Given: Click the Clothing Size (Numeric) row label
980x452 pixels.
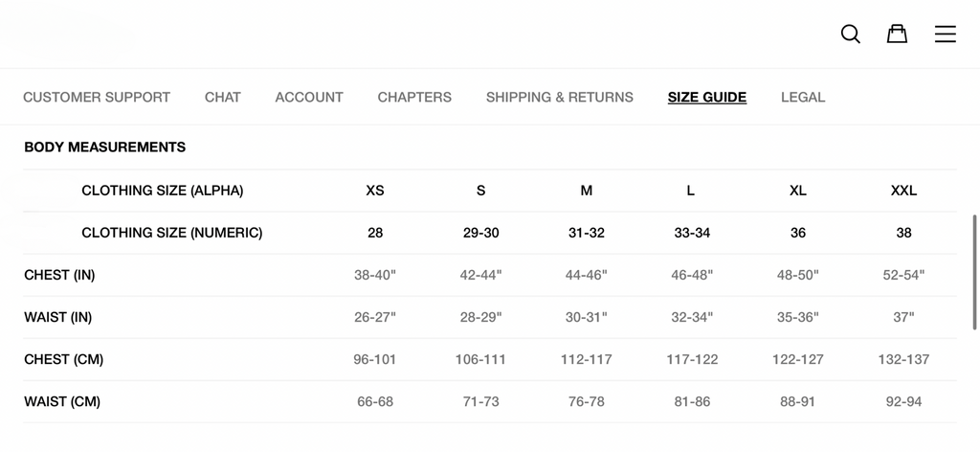Looking at the screenshot, I should 172,233.
